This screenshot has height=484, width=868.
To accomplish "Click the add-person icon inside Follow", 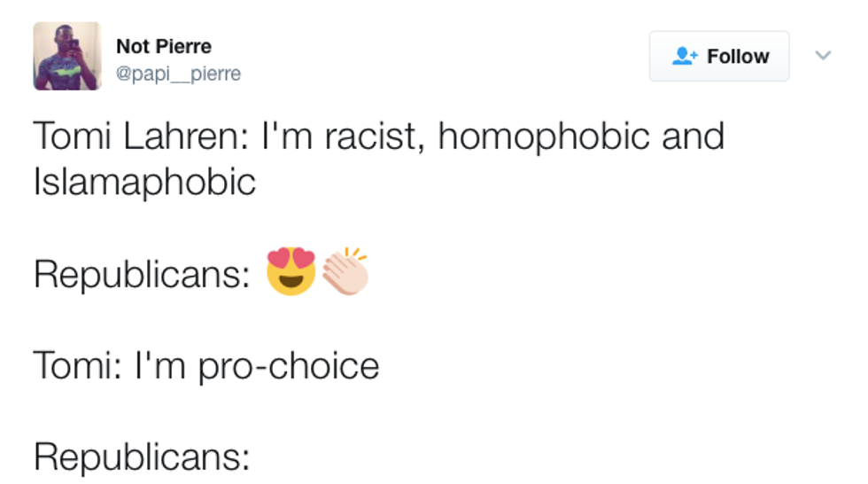I will click(685, 57).
